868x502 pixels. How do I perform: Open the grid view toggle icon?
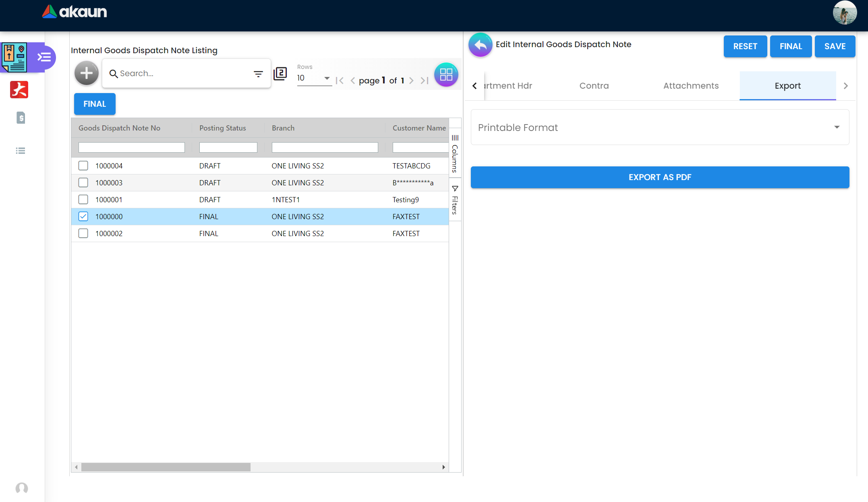pos(446,75)
